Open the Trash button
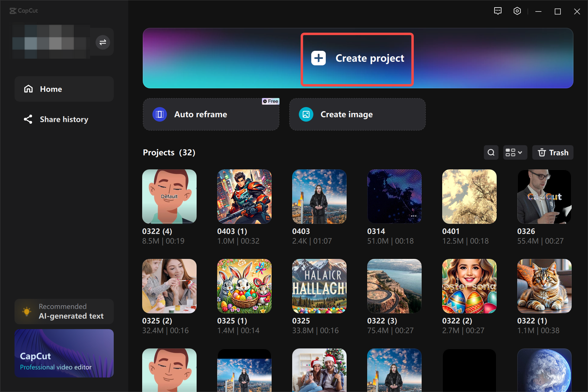588x392 pixels. (553, 152)
